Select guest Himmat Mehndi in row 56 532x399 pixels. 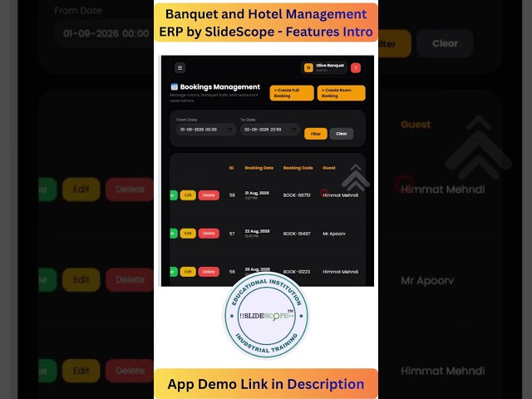coord(340,272)
